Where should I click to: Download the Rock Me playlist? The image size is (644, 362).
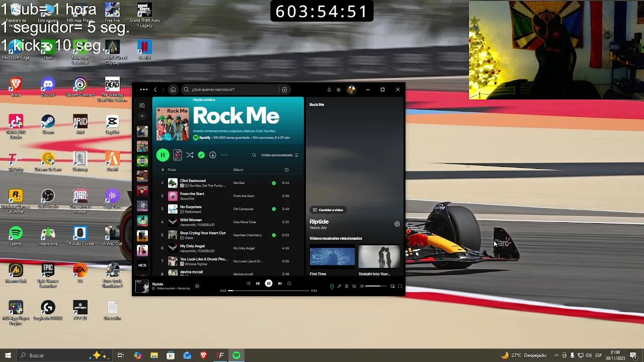(x=213, y=155)
